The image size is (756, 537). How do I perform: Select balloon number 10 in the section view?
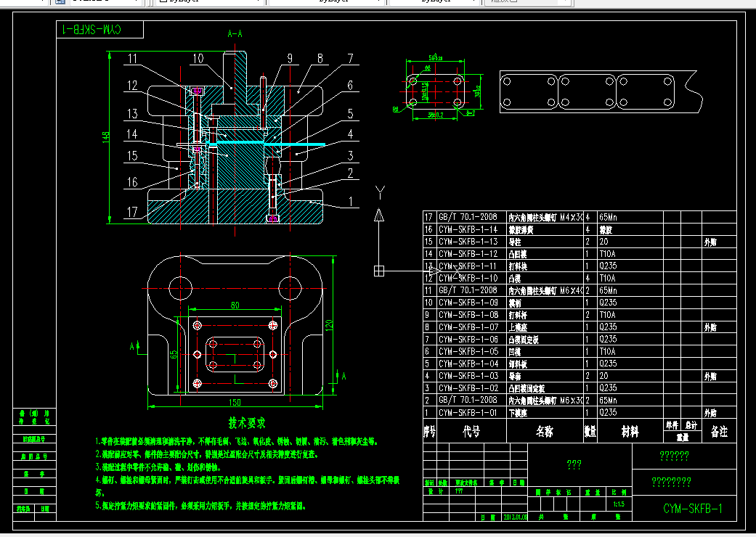pyautogui.click(x=198, y=59)
